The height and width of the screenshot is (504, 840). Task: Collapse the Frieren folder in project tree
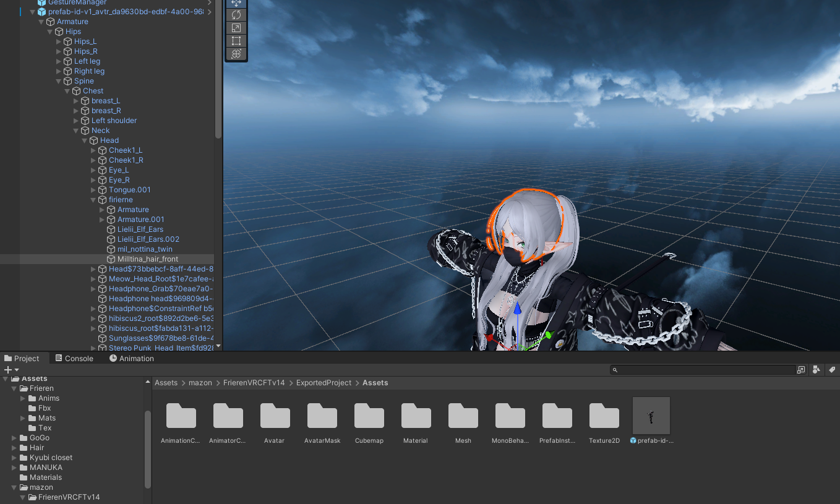(14, 388)
